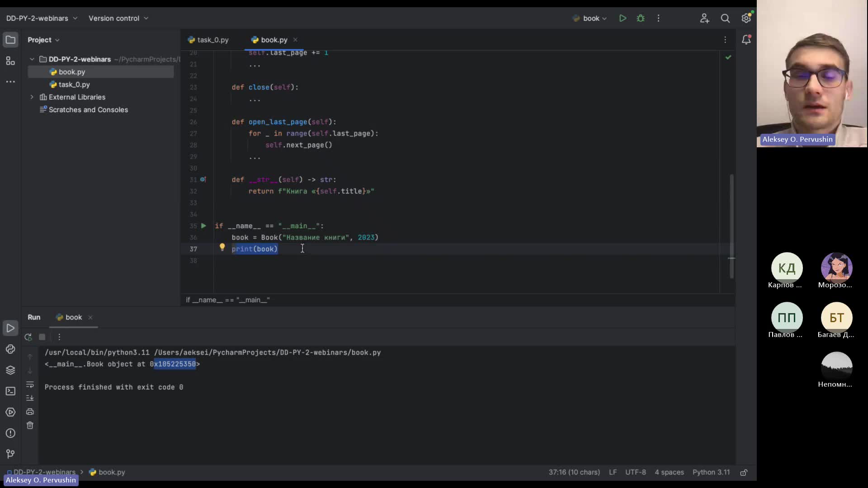
Task: Click the Багаев participant avatar
Action: click(836, 318)
